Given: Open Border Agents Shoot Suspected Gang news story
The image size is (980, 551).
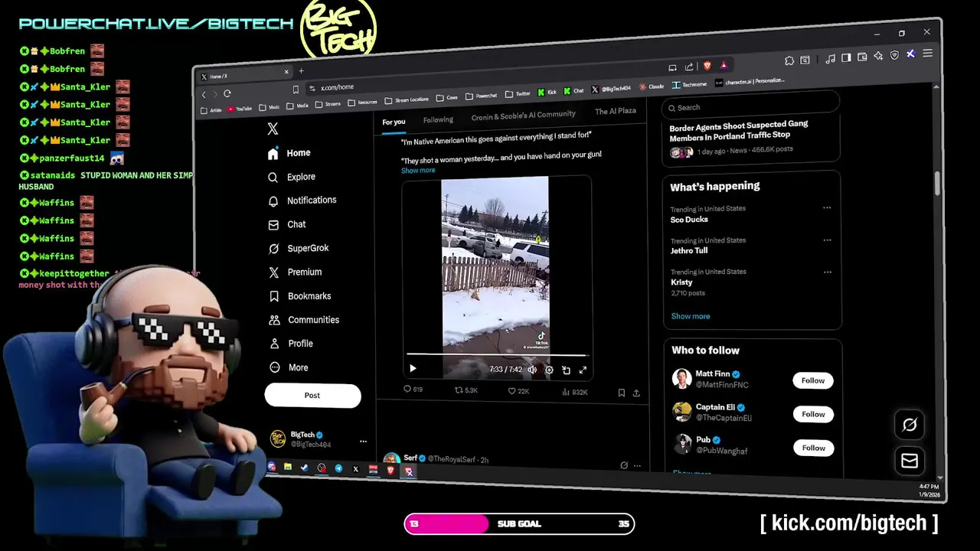Looking at the screenshot, I should [738, 130].
